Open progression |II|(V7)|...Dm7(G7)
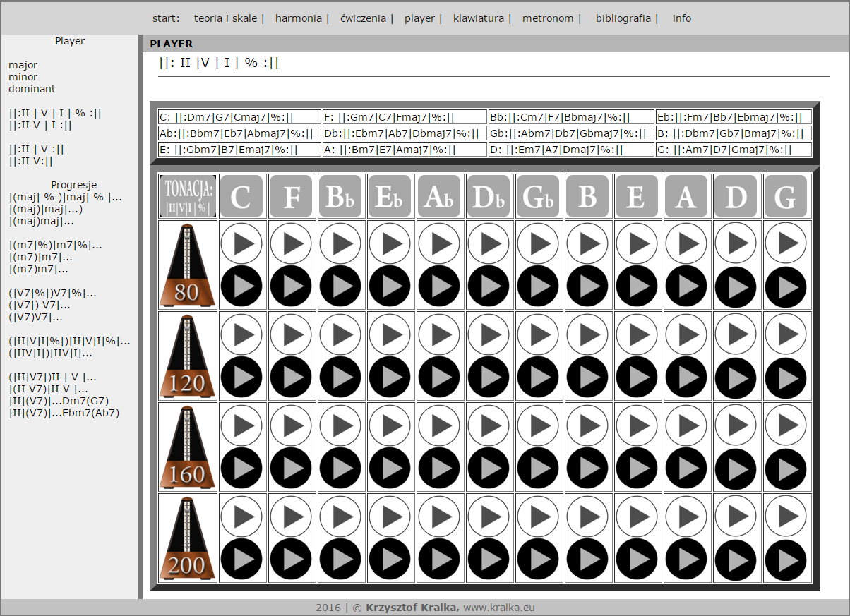 (x=59, y=401)
